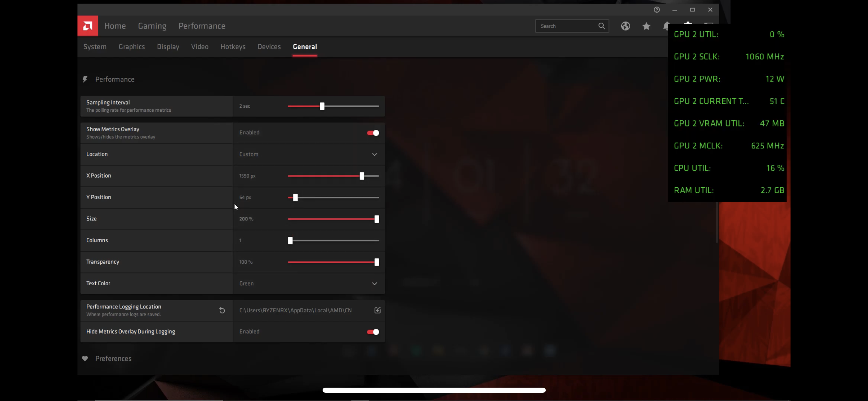This screenshot has height=401, width=868.
Task: Open the Hotkeys tab
Action: (233, 47)
